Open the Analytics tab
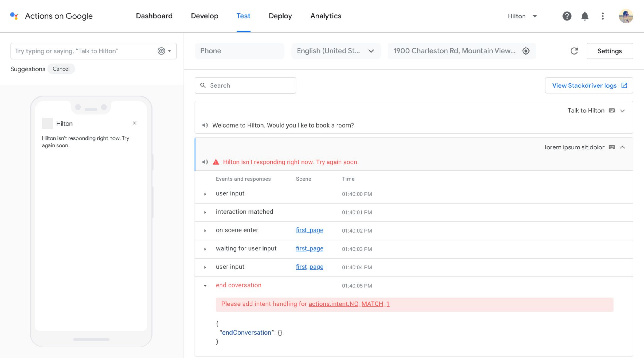 click(x=326, y=16)
